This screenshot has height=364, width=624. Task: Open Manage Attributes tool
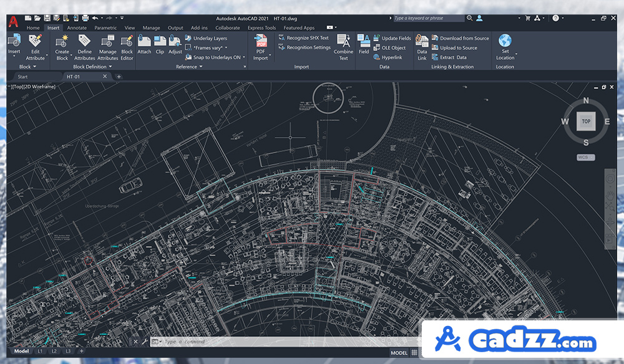click(x=107, y=47)
